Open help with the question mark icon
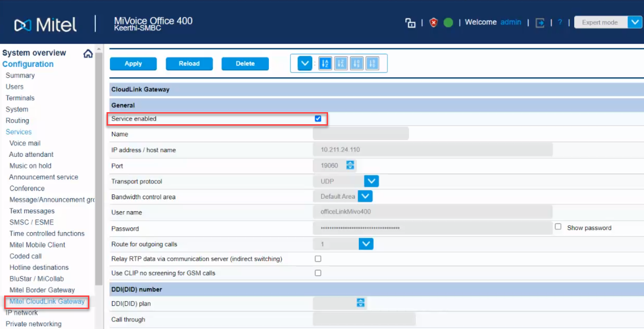 point(560,22)
